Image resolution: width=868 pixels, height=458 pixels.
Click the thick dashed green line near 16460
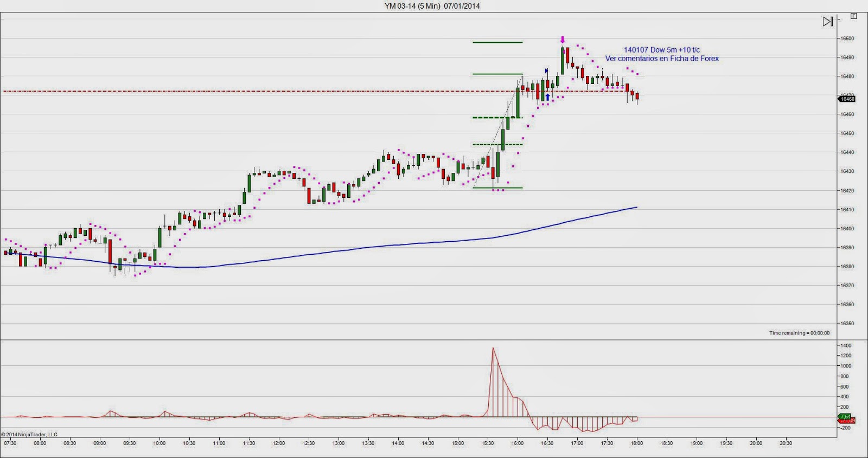point(497,118)
